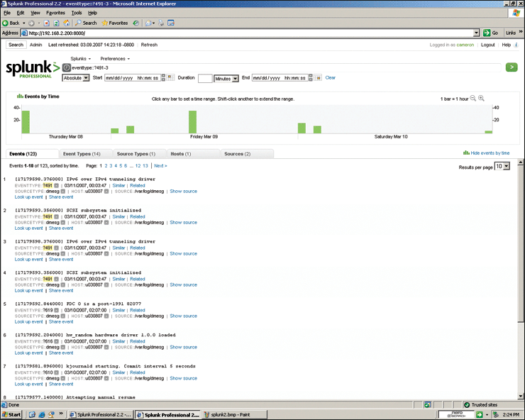Click Show source for event 1

(184, 192)
